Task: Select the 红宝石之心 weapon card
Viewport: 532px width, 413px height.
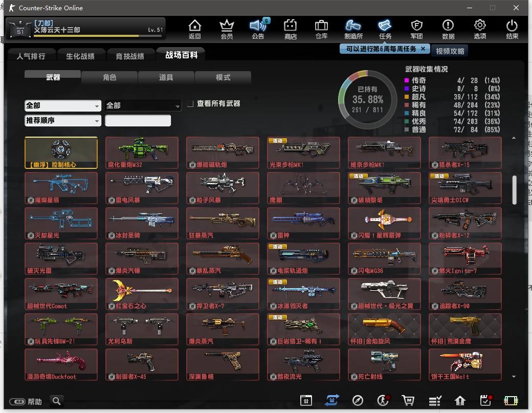Action: click(x=142, y=294)
